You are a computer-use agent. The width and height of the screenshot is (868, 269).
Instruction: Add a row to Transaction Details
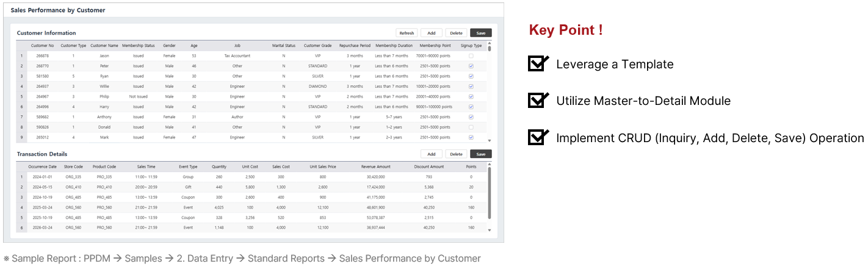(431, 154)
